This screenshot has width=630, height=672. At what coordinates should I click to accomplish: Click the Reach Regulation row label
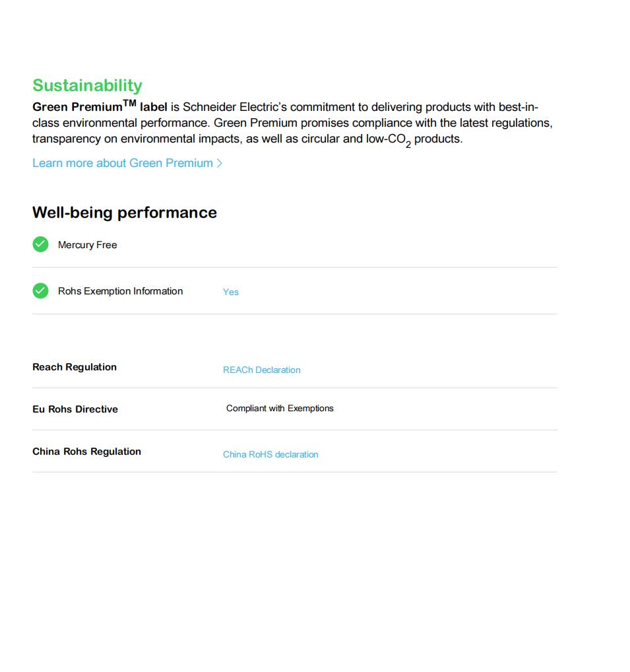(x=75, y=367)
